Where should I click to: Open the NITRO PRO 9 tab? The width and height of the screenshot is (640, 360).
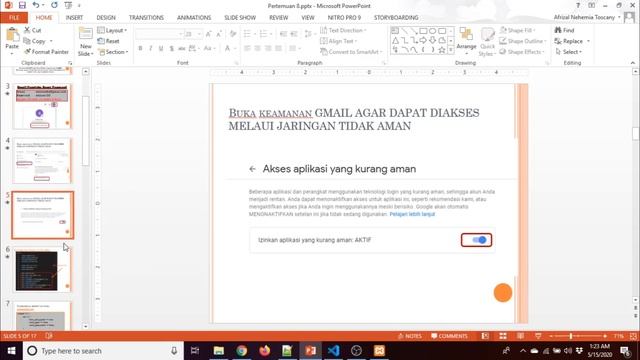click(x=344, y=18)
